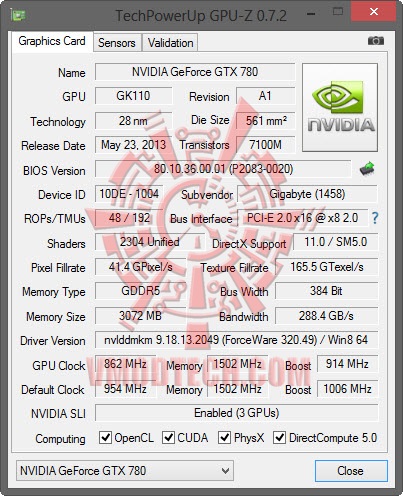This screenshot has width=403, height=496.
Task: Toggle the OpenCL checkbox
Action: click(x=105, y=437)
